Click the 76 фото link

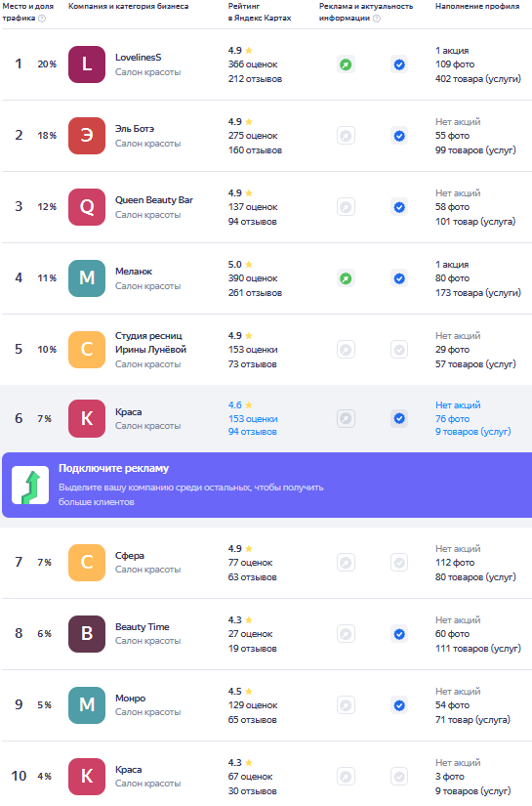452,419
